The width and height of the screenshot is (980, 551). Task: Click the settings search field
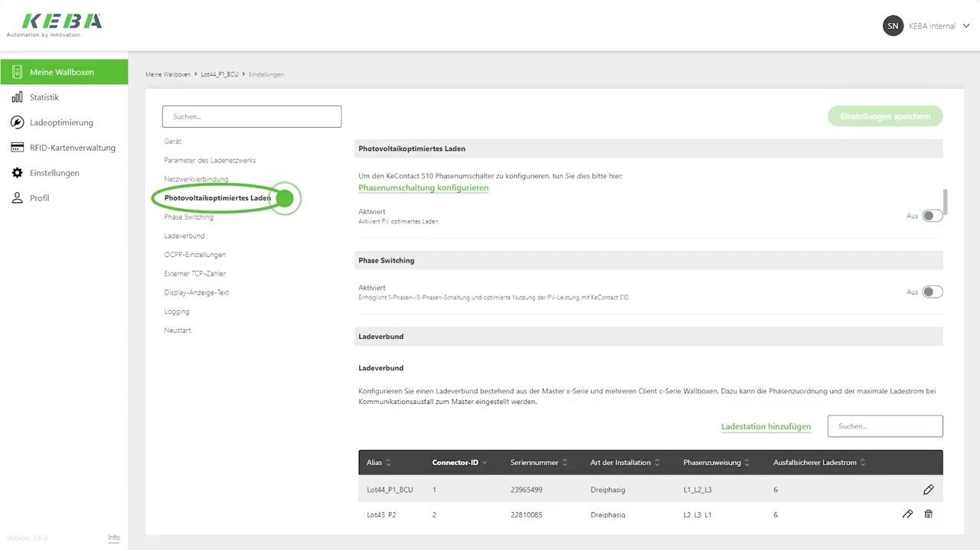coord(251,116)
